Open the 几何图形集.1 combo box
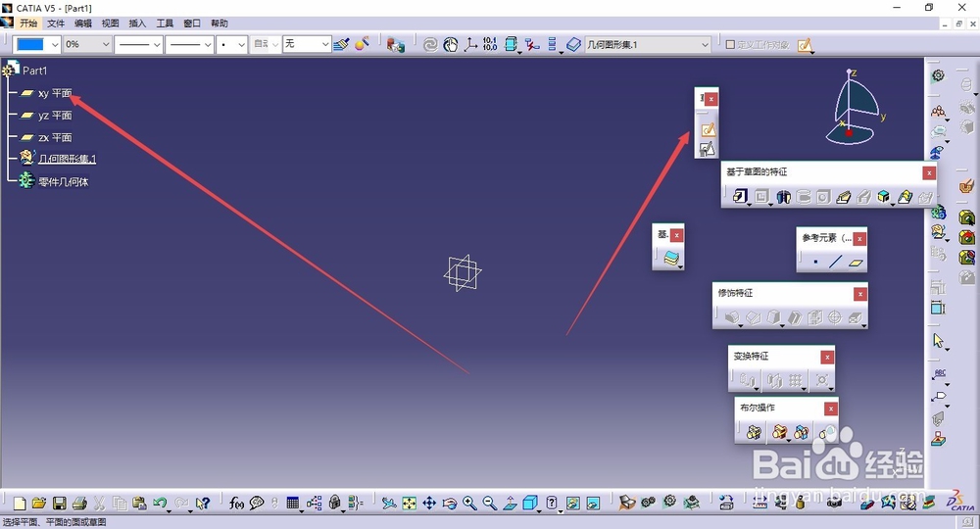Screen dimensions: 980x529 [648, 44]
